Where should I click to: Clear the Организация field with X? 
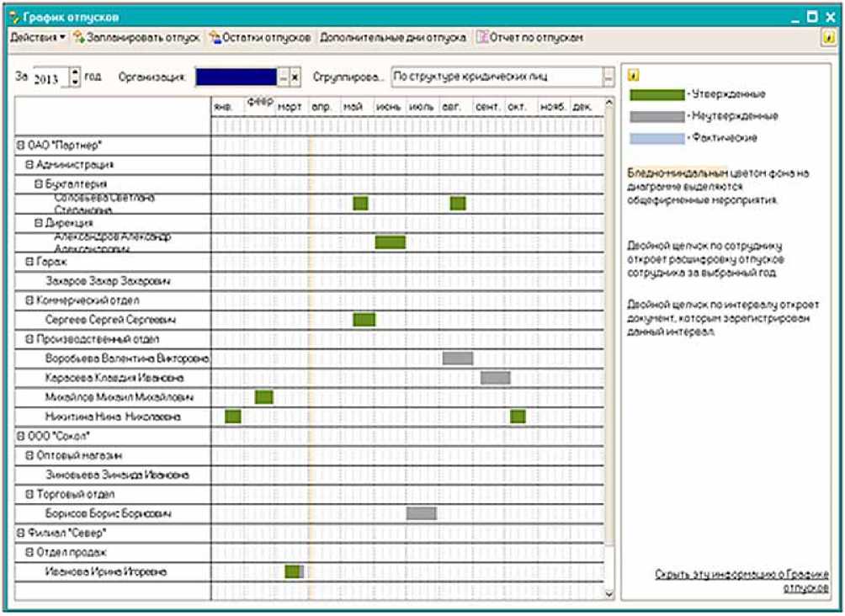[x=295, y=77]
